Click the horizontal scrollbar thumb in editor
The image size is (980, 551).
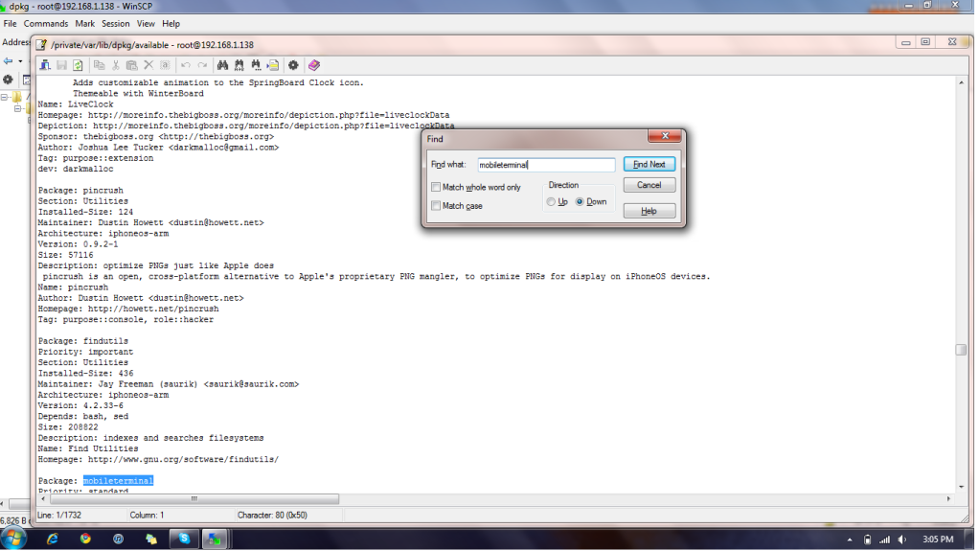click(194, 499)
